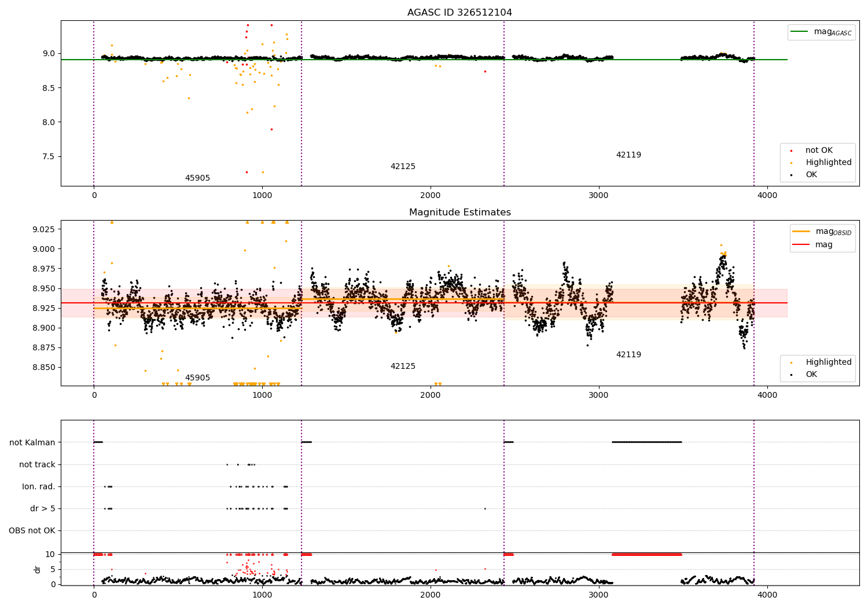The width and height of the screenshot is (868, 608).
Task: Click Highlighted in the top plot legend
Action: [x=829, y=163]
